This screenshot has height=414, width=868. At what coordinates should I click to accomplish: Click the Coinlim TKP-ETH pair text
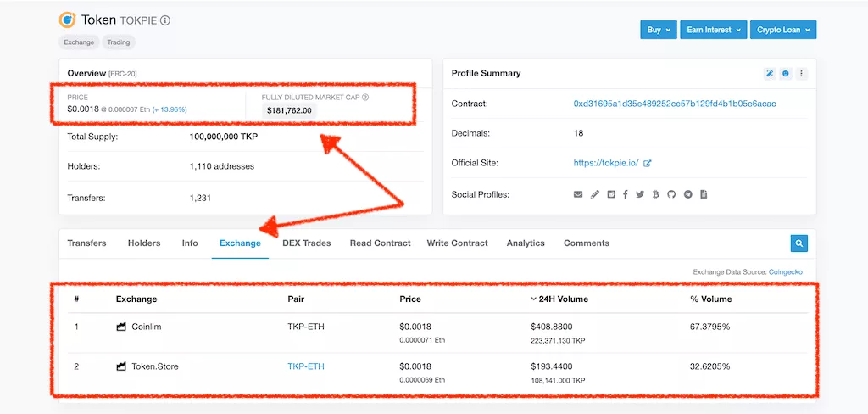click(306, 327)
